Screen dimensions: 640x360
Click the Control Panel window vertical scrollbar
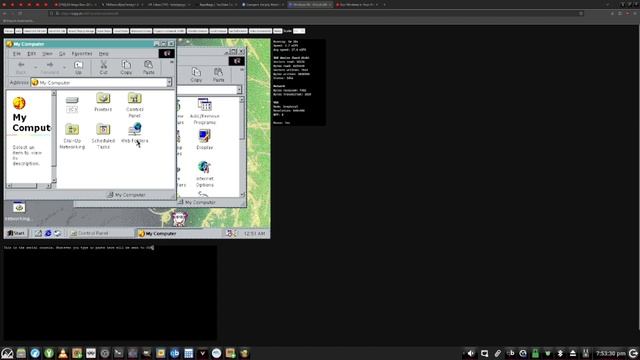tap(242, 147)
